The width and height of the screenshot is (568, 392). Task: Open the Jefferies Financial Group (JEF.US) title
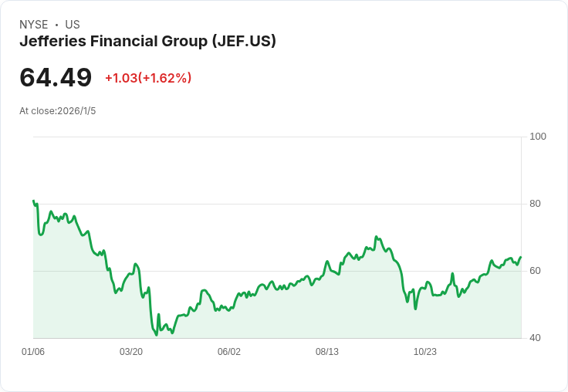(x=147, y=41)
